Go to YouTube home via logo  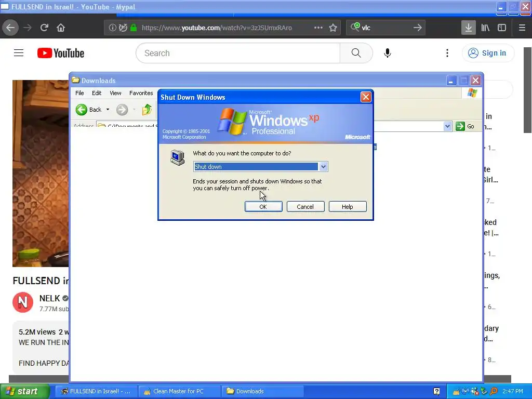click(x=61, y=54)
